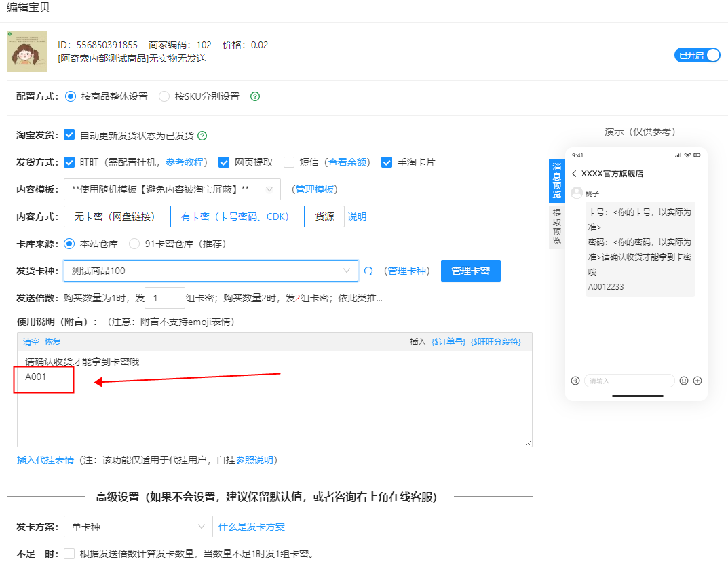728x568 pixels.
Task: Click the plus icon in phone preview input bar
Action: (697, 381)
